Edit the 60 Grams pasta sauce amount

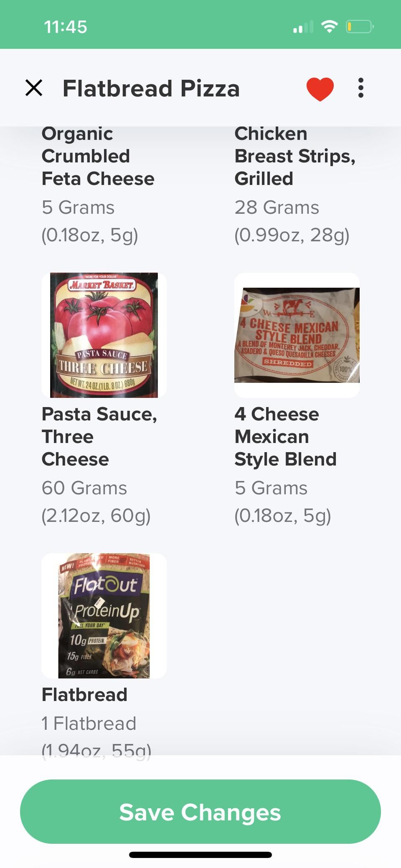84,488
